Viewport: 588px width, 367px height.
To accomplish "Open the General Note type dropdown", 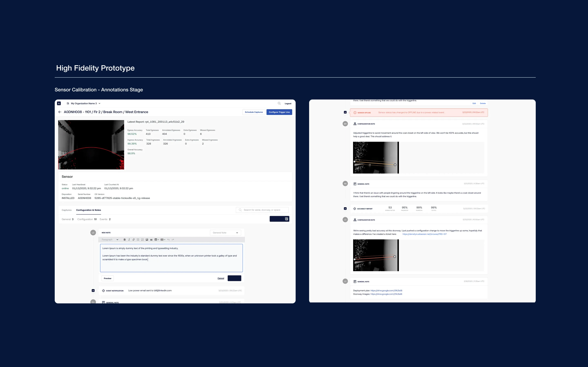I will (225, 232).
